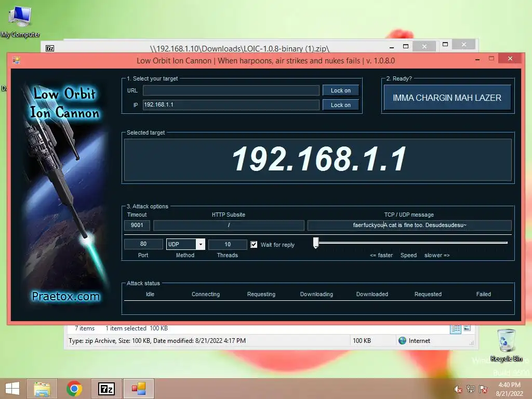Viewport: 532px width, 399px height.
Task: Click the Requested status column header
Action: coord(428,294)
